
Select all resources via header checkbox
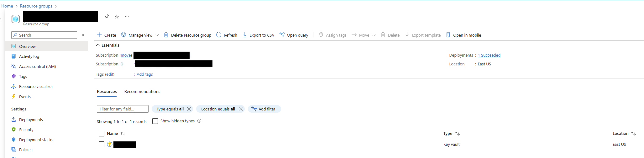(x=102, y=134)
